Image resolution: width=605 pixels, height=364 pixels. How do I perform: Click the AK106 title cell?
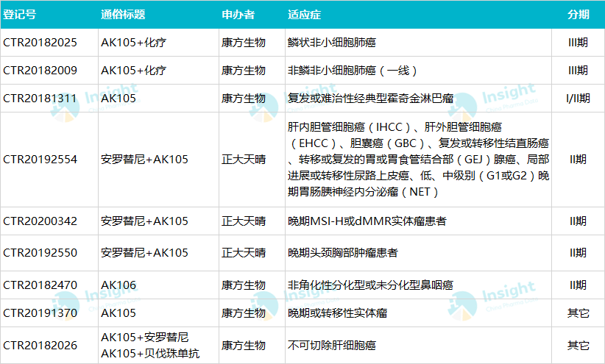[118, 285]
